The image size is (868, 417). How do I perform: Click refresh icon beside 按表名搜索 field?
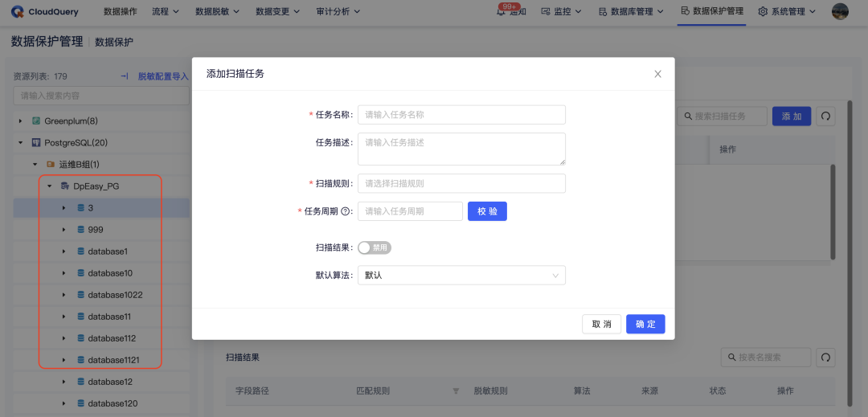click(825, 358)
